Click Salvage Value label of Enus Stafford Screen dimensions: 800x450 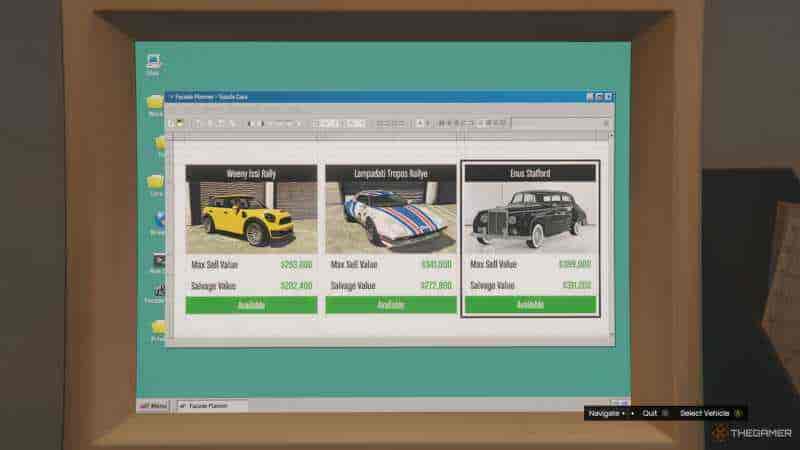point(492,285)
